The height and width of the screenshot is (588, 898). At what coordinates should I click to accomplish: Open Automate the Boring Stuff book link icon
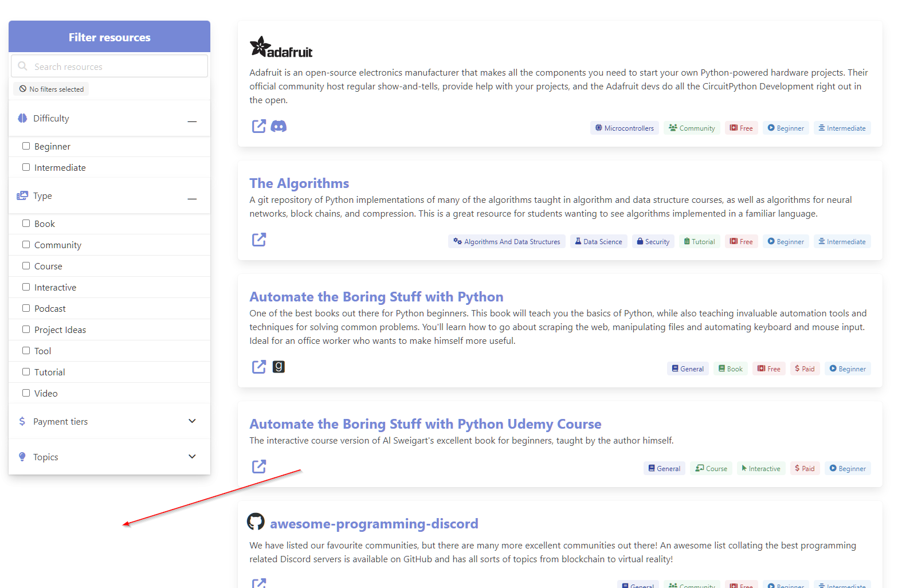click(259, 367)
